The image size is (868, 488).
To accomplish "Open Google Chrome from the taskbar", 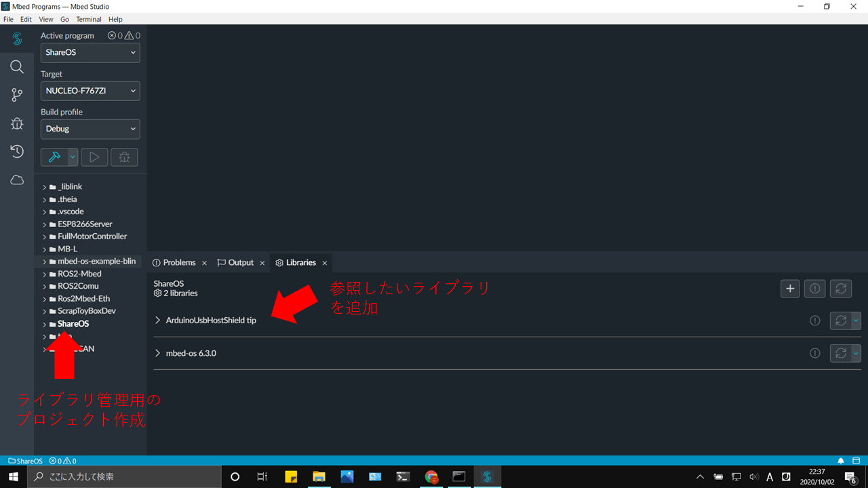I will coord(431,476).
